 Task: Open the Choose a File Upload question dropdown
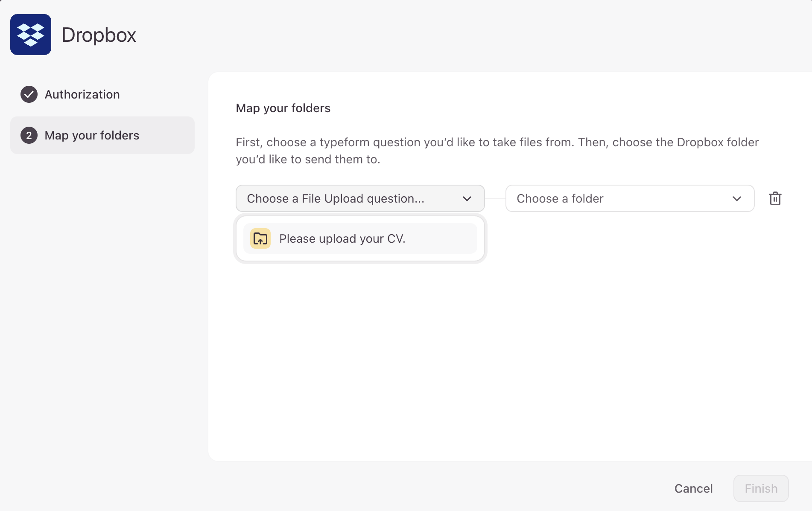pyautogui.click(x=360, y=198)
